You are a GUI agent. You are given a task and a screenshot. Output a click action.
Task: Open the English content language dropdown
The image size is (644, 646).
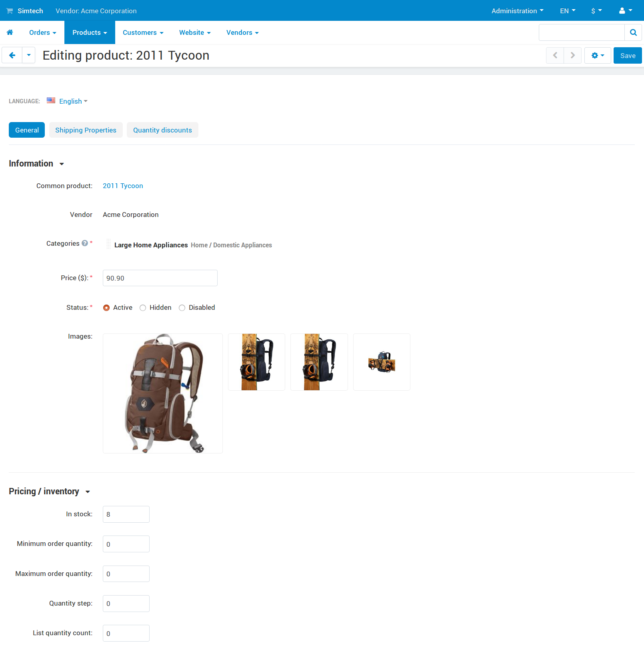(73, 101)
